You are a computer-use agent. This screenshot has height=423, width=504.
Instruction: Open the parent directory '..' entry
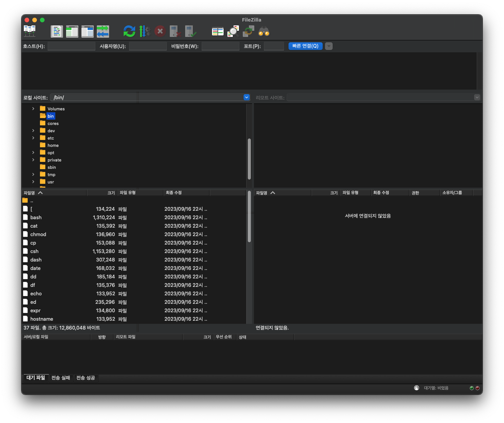tap(134, 201)
